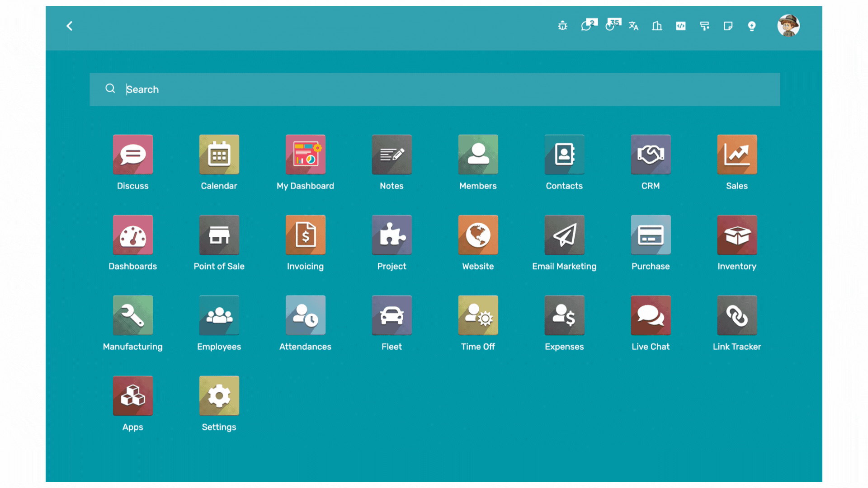This screenshot has height=488, width=868.
Task: Open conversations icon with badge 2
Action: coord(587,26)
